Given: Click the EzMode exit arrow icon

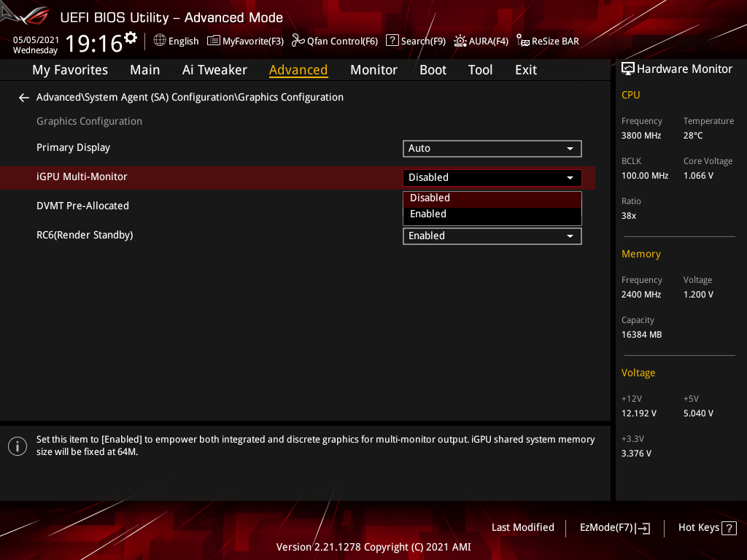Looking at the screenshot, I should point(643,528).
